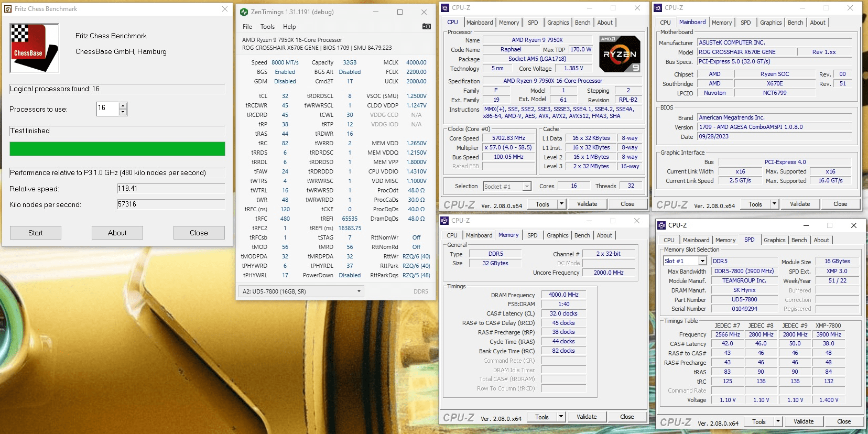Increase processors to use with up arrow
868x434 pixels.
(123, 106)
